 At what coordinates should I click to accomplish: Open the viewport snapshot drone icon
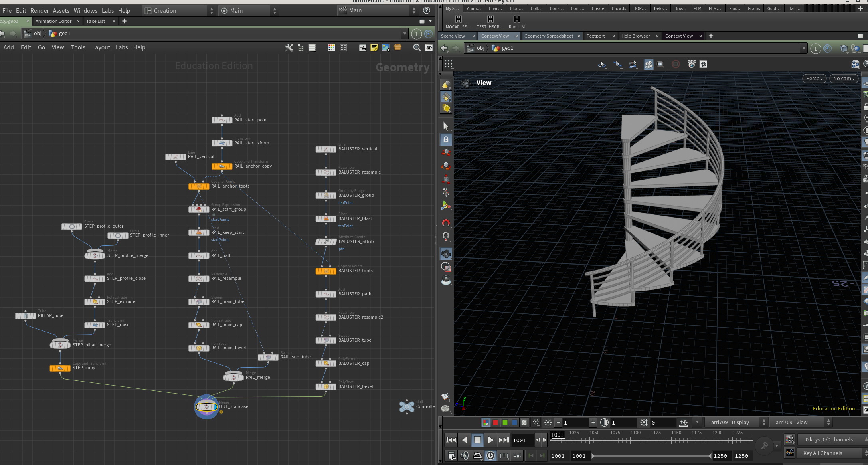(x=692, y=64)
